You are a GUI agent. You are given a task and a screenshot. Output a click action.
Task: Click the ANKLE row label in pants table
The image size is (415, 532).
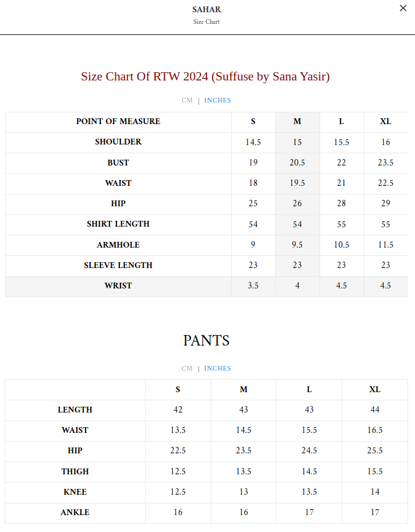[75, 512]
